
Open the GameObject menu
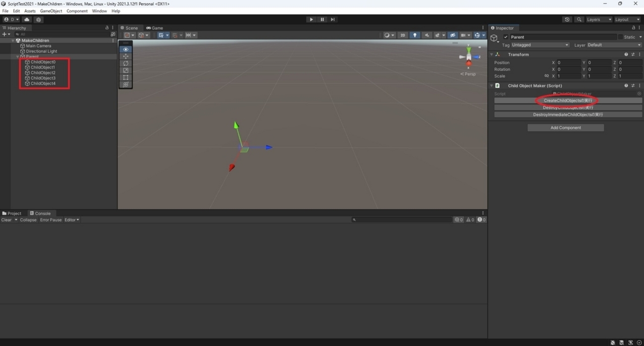click(52, 10)
